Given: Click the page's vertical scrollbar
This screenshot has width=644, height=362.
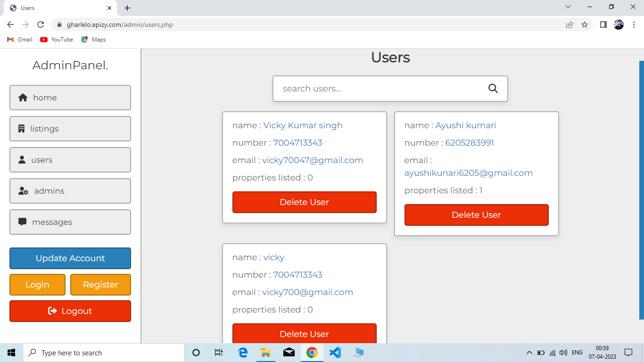Looking at the screenshot, I should 641,189.
